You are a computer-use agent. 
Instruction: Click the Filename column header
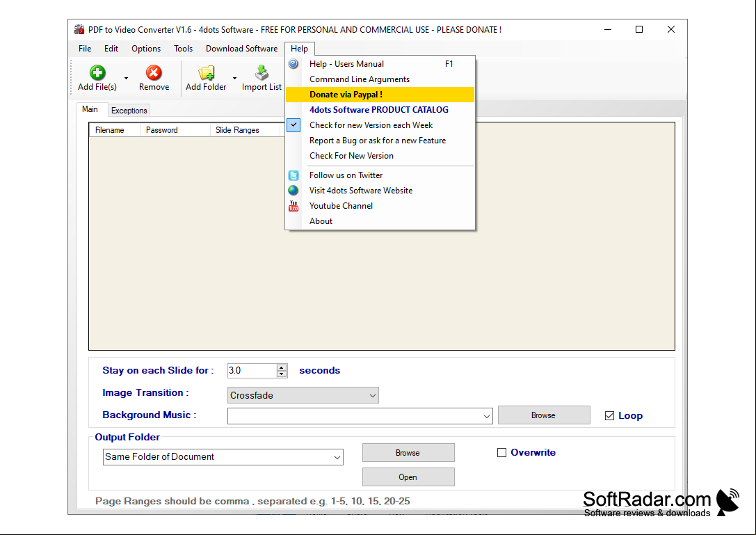(115, 130)
